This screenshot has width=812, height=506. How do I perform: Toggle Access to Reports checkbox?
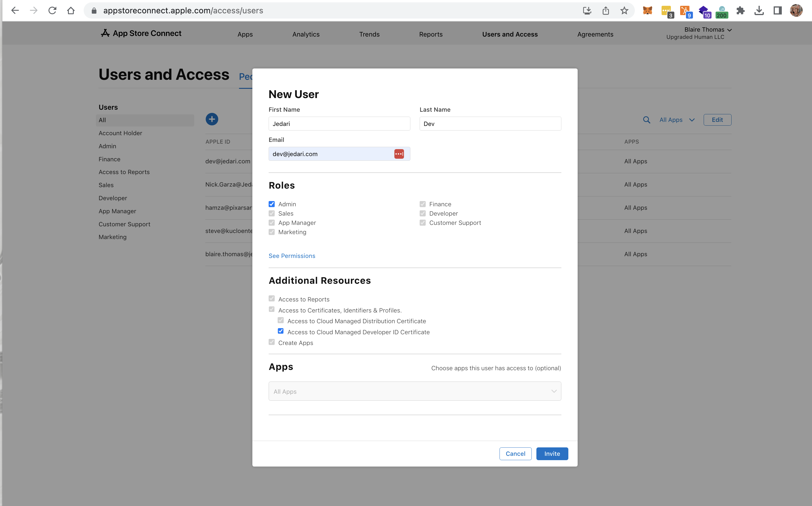[x=272, y=299]
